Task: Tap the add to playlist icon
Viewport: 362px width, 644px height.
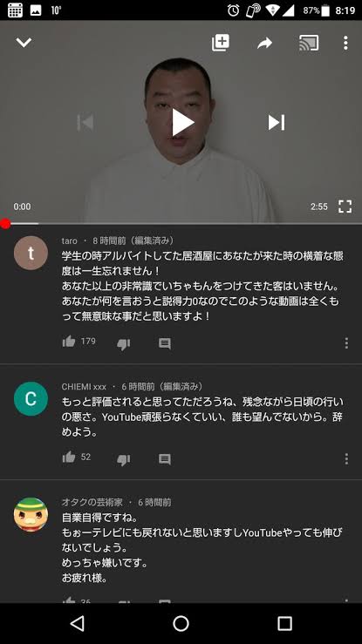Action: click(x=221, y=43)
